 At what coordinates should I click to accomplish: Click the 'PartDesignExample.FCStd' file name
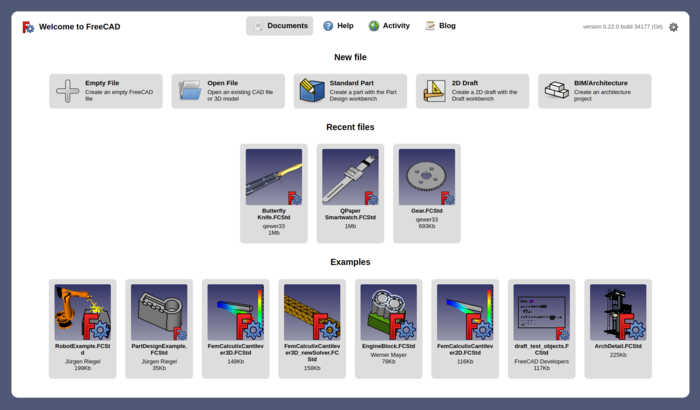pos(159,349)
